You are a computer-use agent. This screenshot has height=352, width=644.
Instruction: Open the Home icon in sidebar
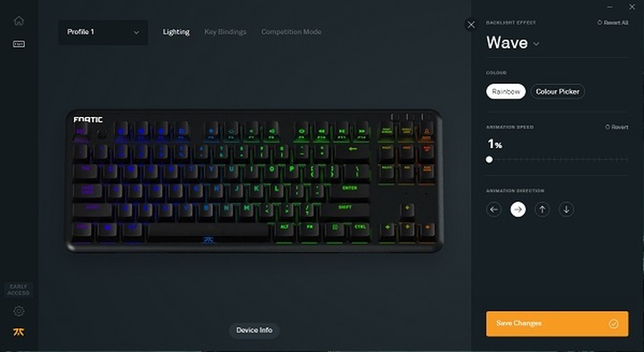tap(19, 21)
